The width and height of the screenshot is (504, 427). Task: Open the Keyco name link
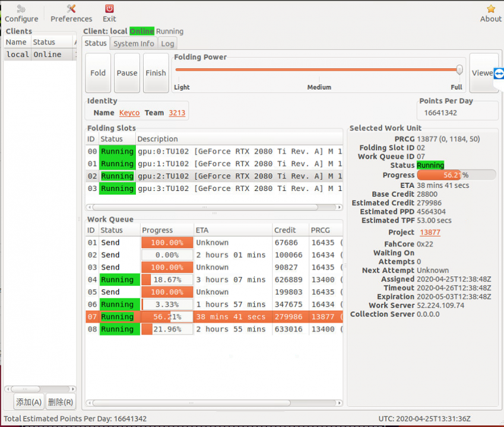pyautogui.click(x=129, y=113)
